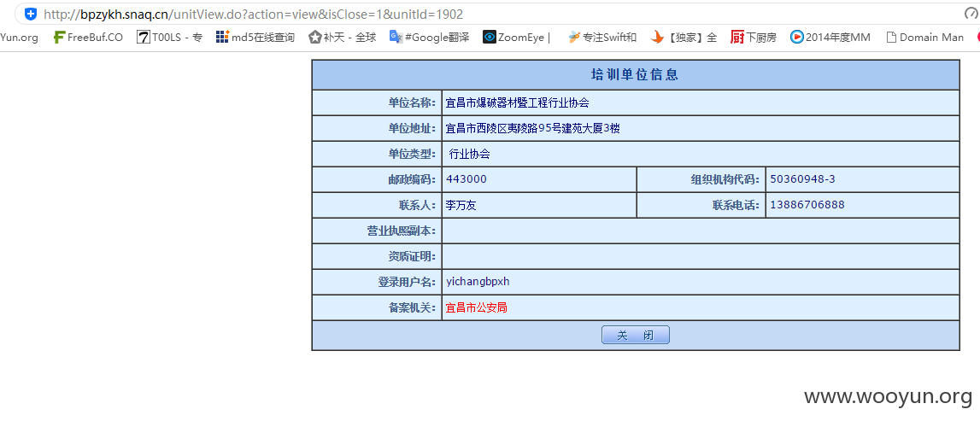Image resolution: width=980 pixels, height=421 pixels.
Task: Open the T00LS bookmark
Action: point(169,38)
